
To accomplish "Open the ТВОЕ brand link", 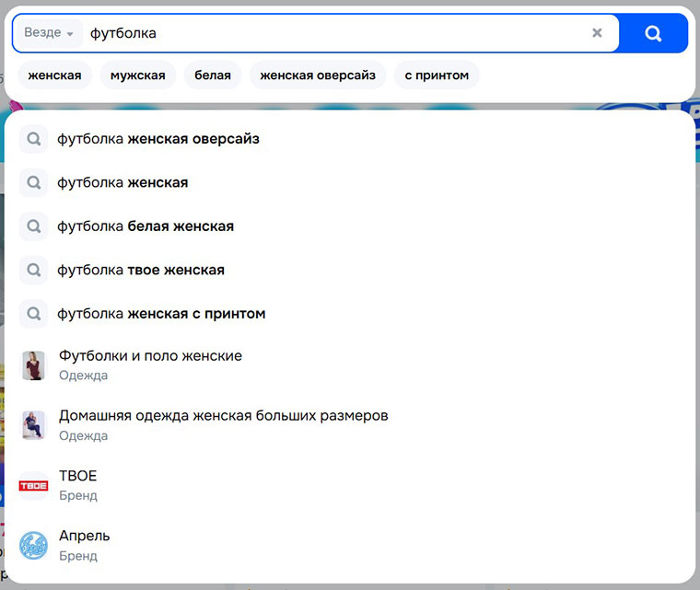I will tap(350, 485).
